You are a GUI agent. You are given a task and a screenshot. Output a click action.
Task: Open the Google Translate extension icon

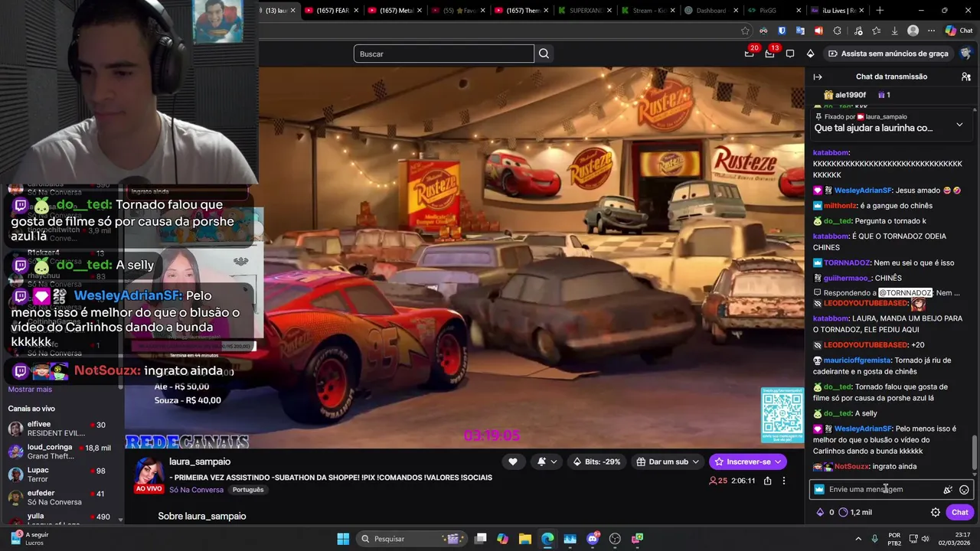[x=800, y=31]
